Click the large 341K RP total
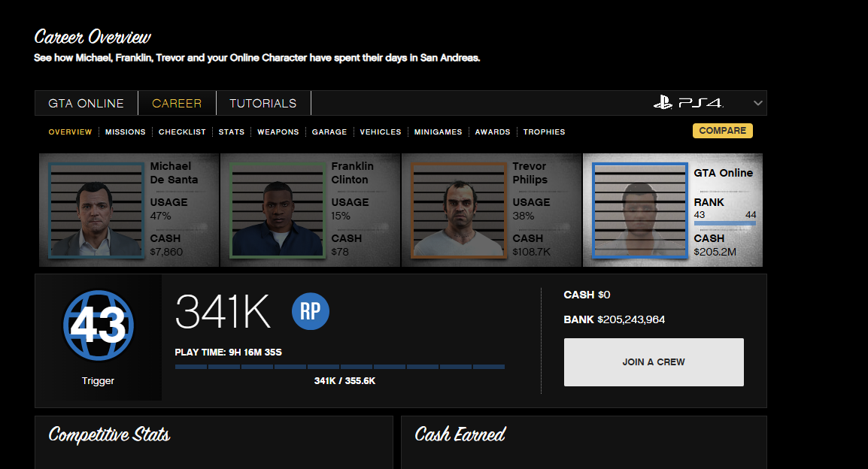Image resolution: width=868 pixels, height=469 pixels. tap(223, 311)
